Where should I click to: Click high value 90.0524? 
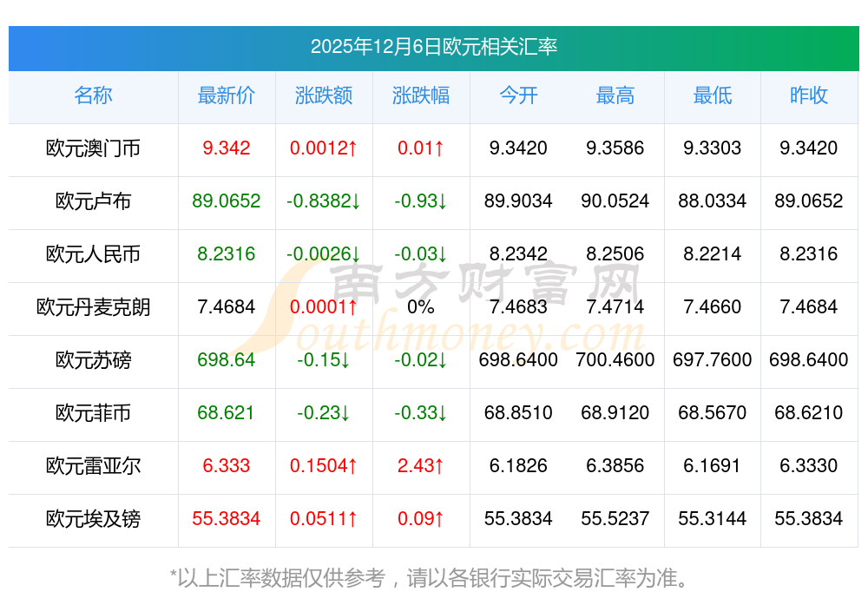(615, 201)
